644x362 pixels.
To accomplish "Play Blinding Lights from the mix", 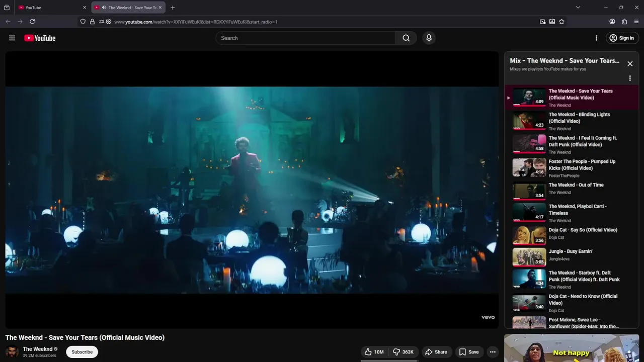I will pyautogui.click(x=572, y=121).
